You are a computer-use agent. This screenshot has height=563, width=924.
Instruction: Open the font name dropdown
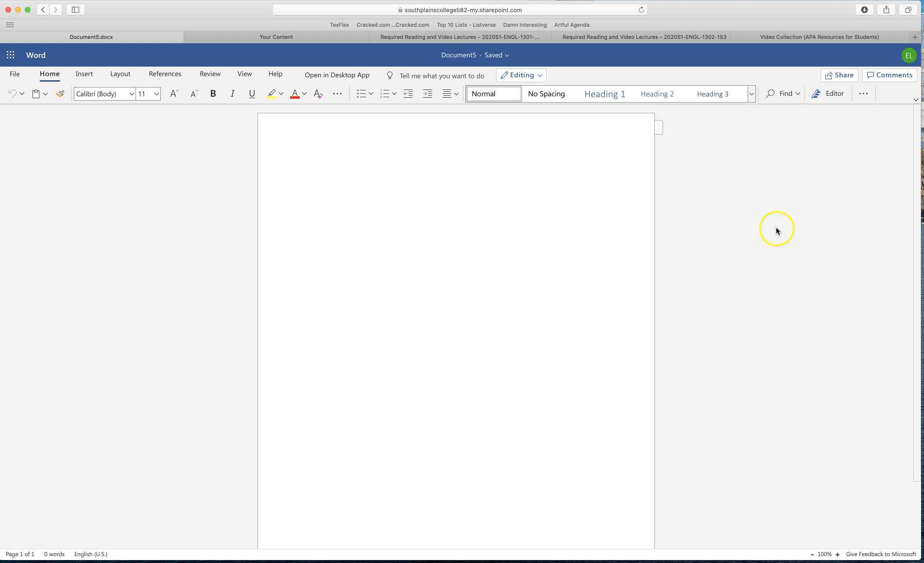coord(131,93)
